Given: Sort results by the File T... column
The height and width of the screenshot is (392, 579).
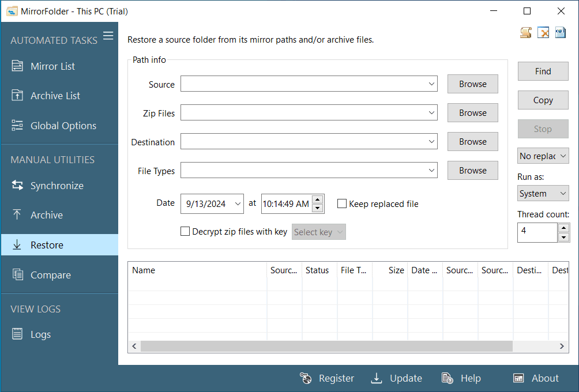Looking at the screenshot, I should 355,270.
